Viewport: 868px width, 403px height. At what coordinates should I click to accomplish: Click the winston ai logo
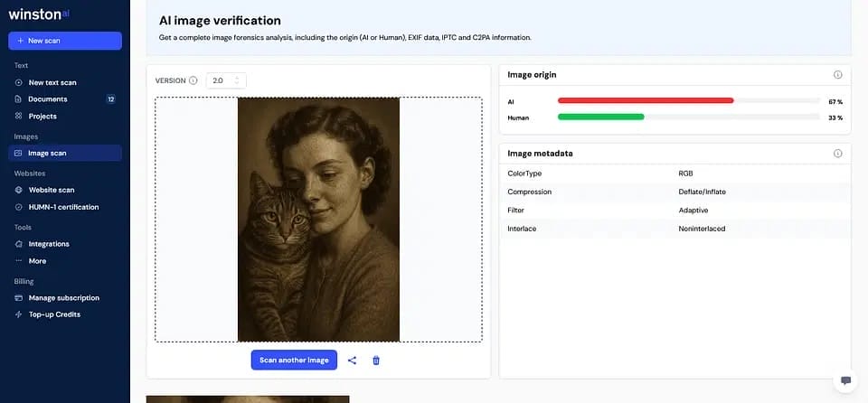[x=39, y=14]
